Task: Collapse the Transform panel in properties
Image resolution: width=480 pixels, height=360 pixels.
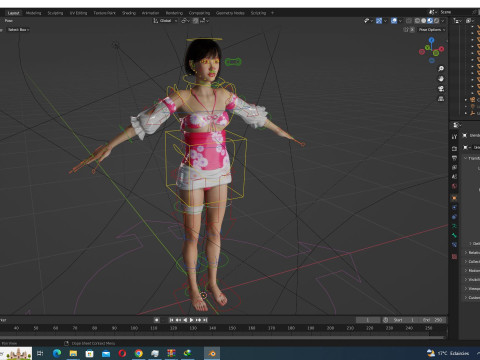Action: (471, 158)
